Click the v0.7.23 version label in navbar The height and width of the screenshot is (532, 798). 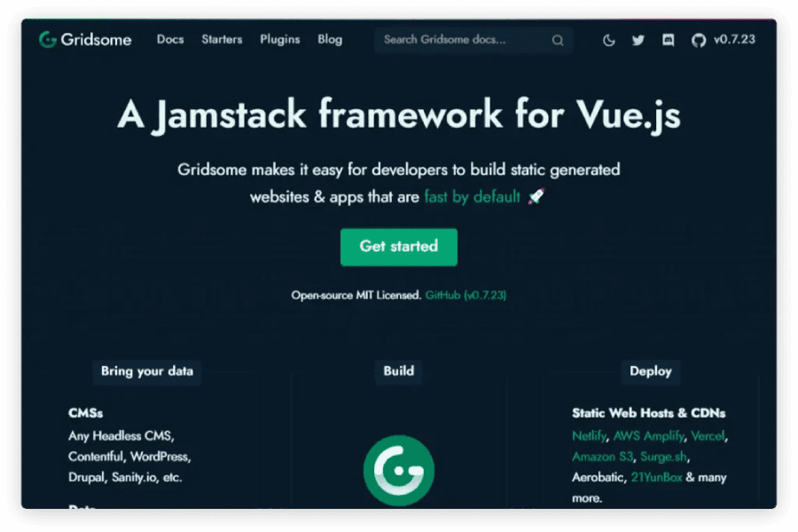click(x=734, y=40)
